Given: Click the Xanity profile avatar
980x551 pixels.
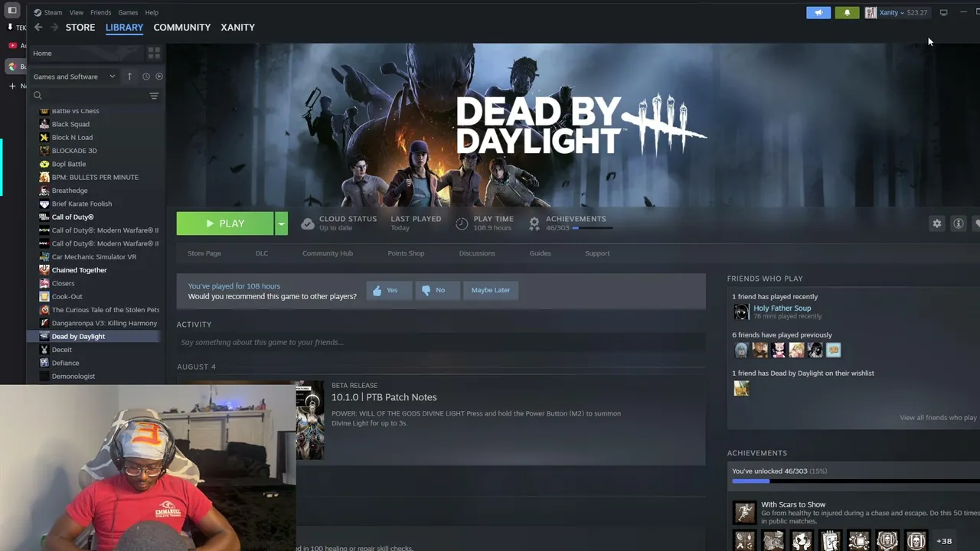Looking at the screenshot, I should click(x=871, y=12).
